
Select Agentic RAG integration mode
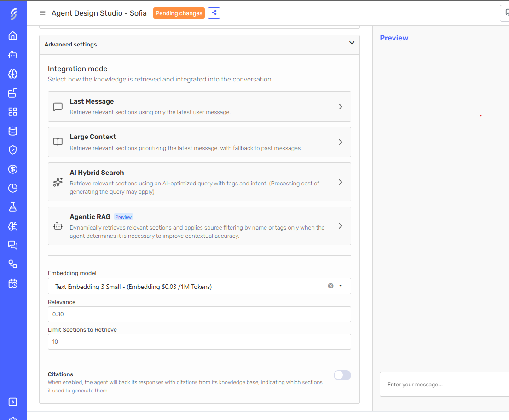(199, 226)
